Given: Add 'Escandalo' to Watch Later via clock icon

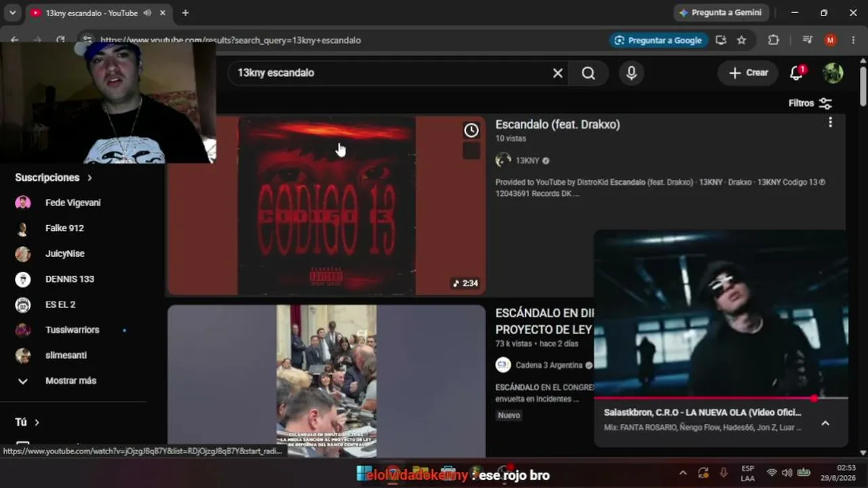Looking at the screenshot, I should coord(471,130).
